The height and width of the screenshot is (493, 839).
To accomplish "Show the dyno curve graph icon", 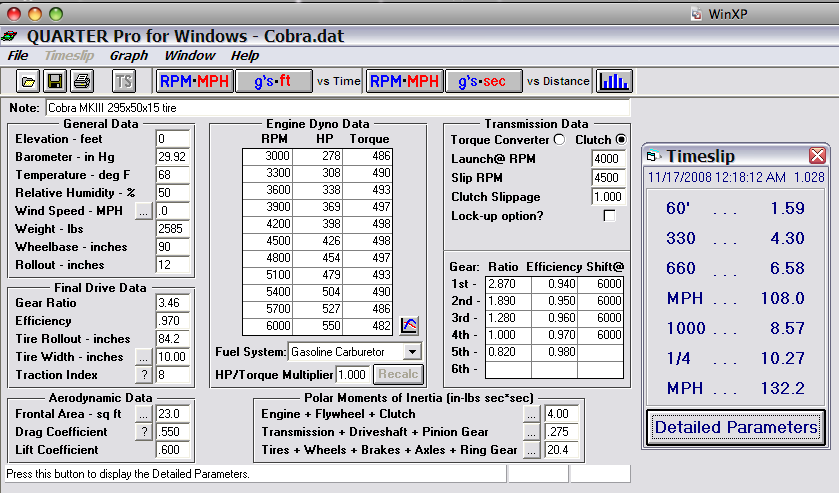I will (409, 325).
